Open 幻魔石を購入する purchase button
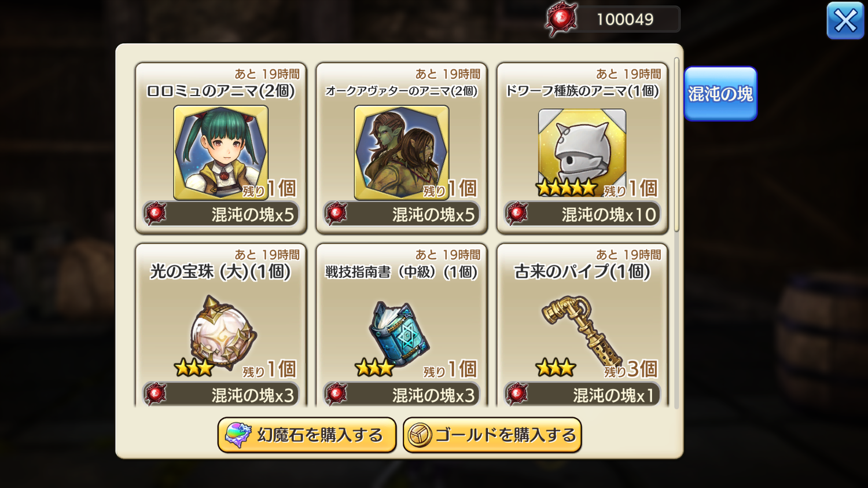This screenshot has width=868, height=488. (x=307, y=435)
